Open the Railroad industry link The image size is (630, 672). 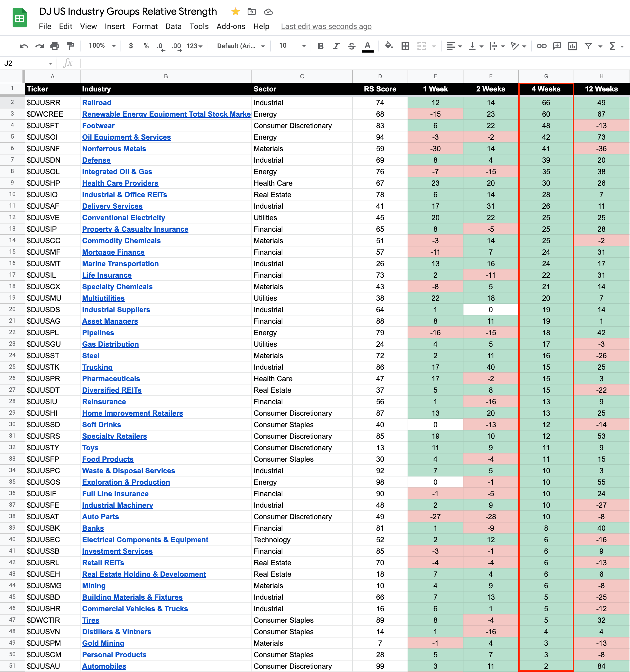pos(97,103)
